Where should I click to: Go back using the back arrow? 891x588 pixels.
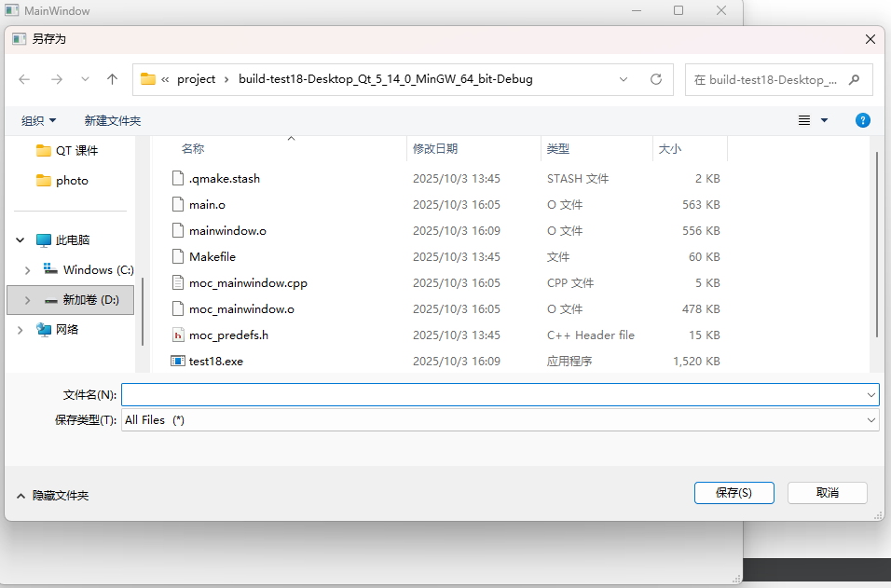24,79
